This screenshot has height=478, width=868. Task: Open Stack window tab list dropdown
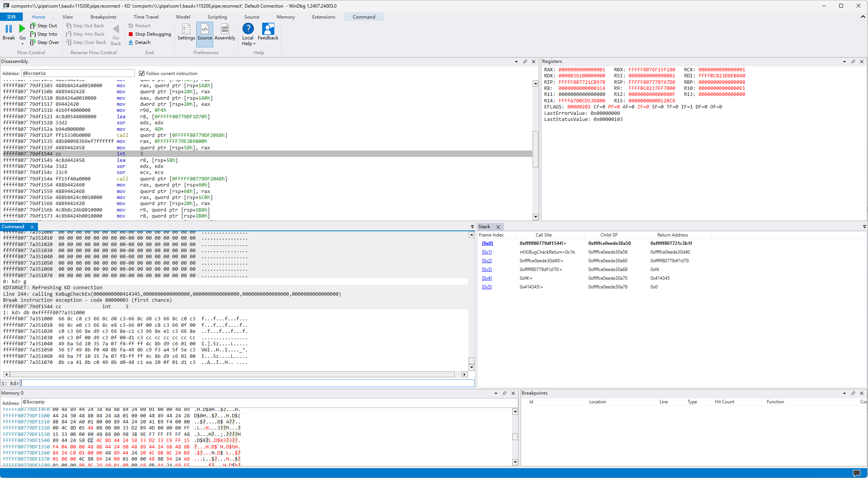(864, 227)
